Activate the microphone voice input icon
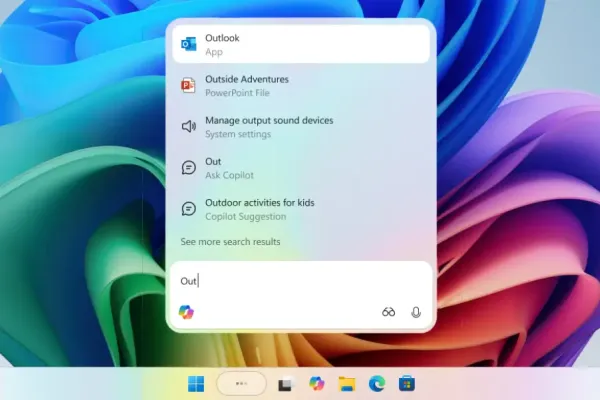 (416, 312)
